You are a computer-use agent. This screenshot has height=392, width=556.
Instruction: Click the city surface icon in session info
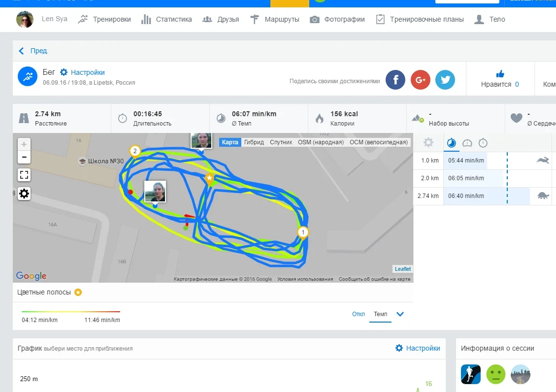click(521, 374)
